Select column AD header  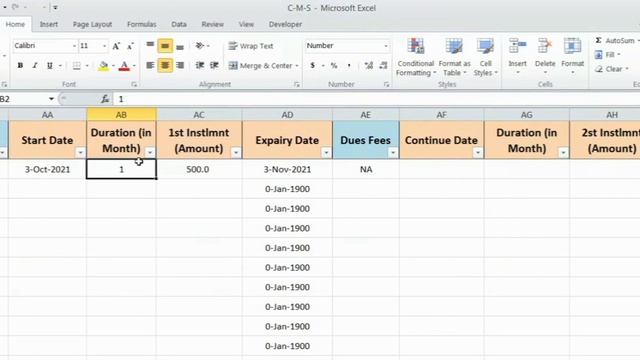click(287, 115)
